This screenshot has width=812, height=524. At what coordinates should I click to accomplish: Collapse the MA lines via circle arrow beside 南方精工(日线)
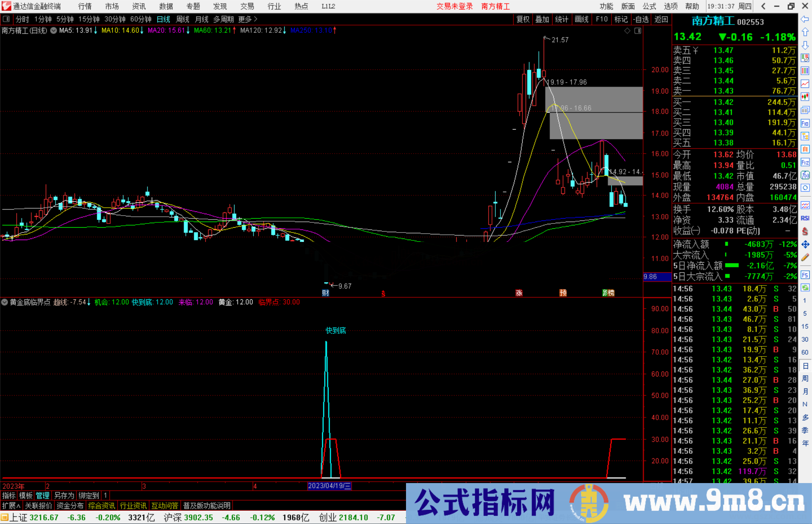coord(53,31)
